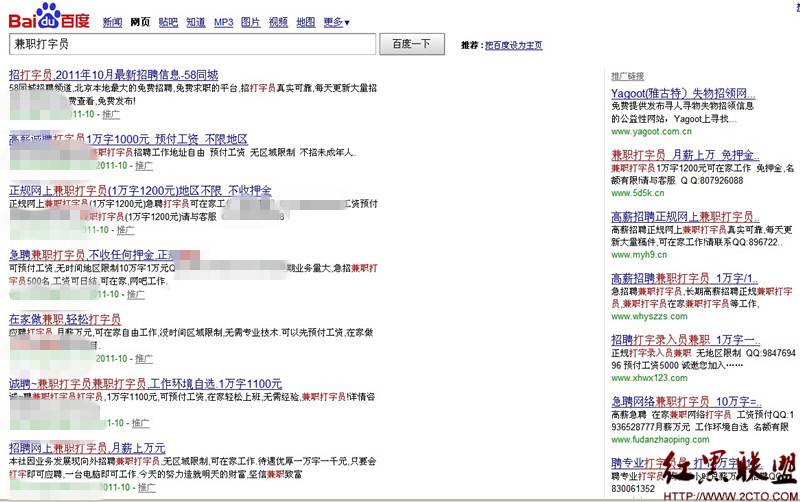Open the 新闻 news tab
This screenshot has width=800, height=502.
113,22
